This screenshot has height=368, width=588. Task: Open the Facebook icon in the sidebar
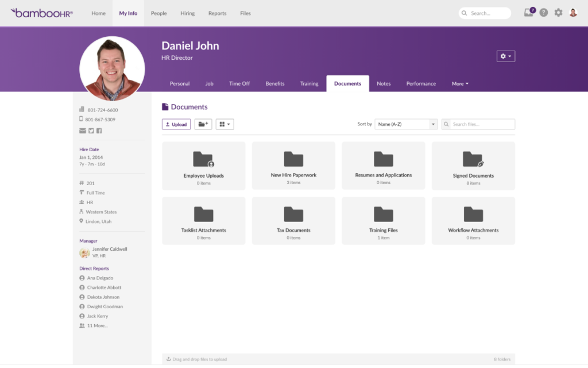[x=99, y=131]
